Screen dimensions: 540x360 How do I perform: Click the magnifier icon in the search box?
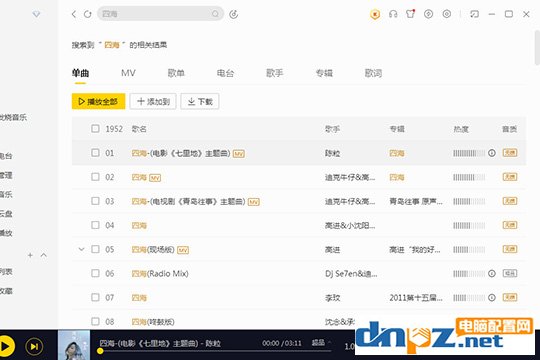click(x=215, y=14)
